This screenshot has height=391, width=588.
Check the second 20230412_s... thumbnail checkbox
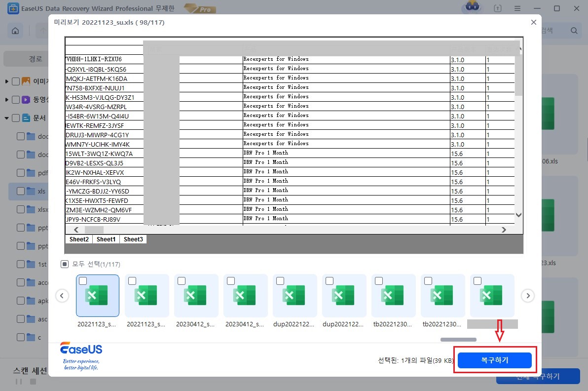tap(231, 281)
